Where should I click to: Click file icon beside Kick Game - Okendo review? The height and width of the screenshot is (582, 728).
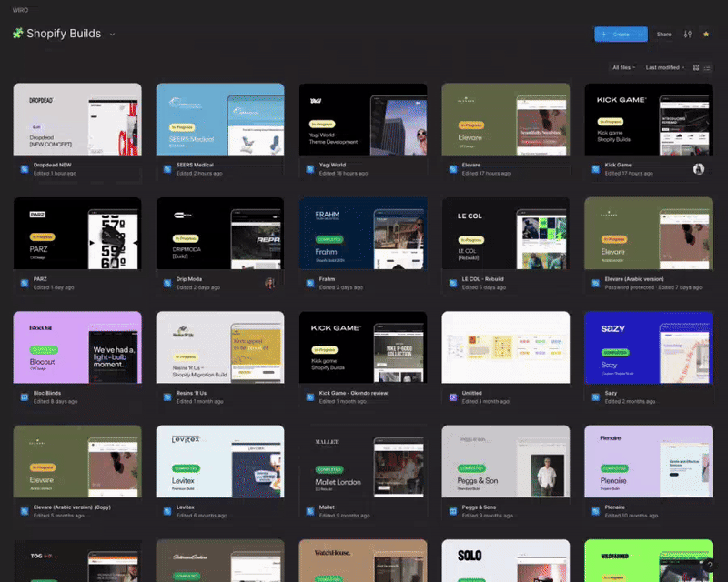click(x=310, y=396)
